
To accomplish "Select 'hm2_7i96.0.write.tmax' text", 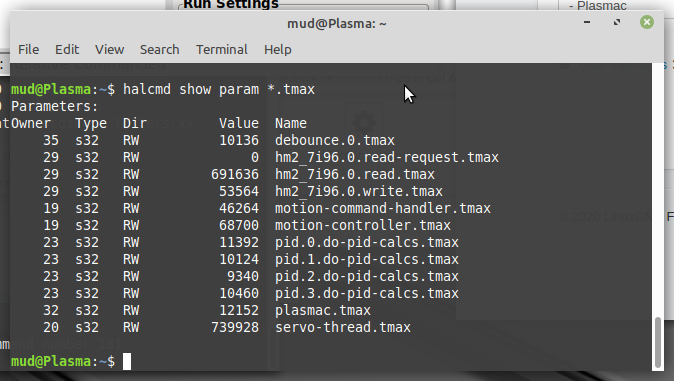I will [359, 192].
